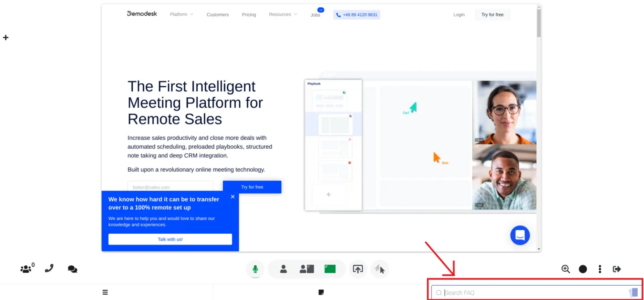644x300 pixels.
Task: Click the plus slide in Playbook mockup
Action: [329, 194]
